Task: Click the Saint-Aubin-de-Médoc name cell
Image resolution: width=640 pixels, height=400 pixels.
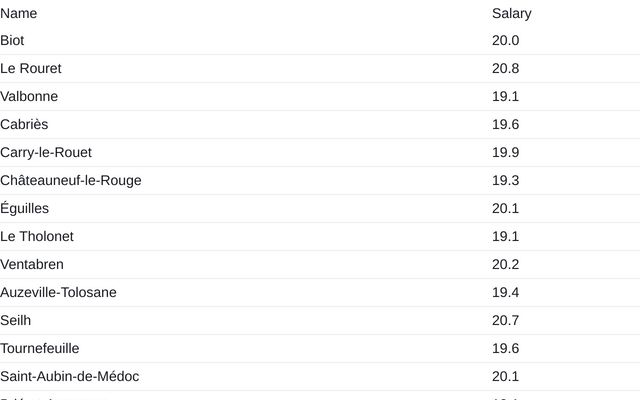Action: [70, 376]
